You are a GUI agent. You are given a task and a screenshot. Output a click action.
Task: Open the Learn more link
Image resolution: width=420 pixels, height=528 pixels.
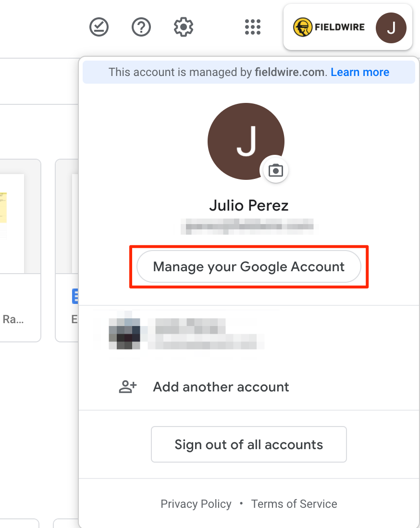(360, 72)
